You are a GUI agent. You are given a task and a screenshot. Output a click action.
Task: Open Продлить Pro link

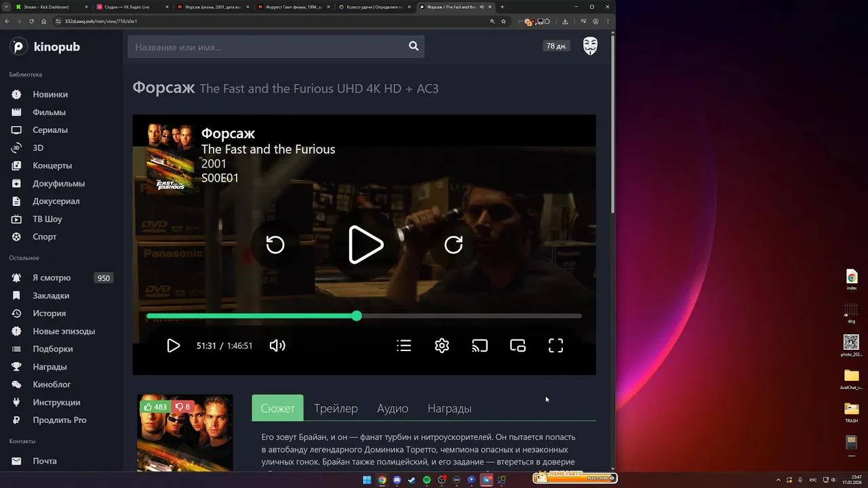click(x=60, y=420)
